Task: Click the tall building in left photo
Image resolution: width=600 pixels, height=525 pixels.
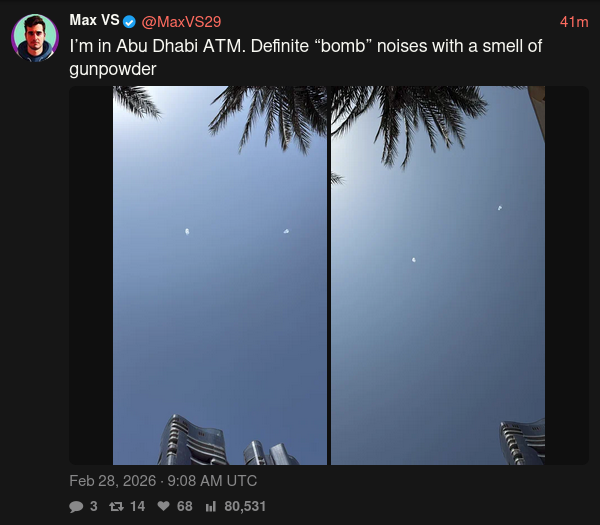Action: tap(192, 440)
